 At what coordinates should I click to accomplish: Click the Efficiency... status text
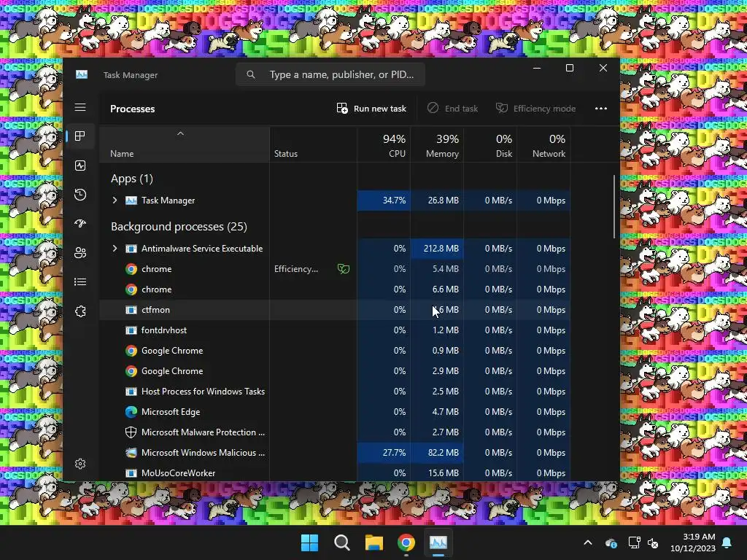[296, 269]
